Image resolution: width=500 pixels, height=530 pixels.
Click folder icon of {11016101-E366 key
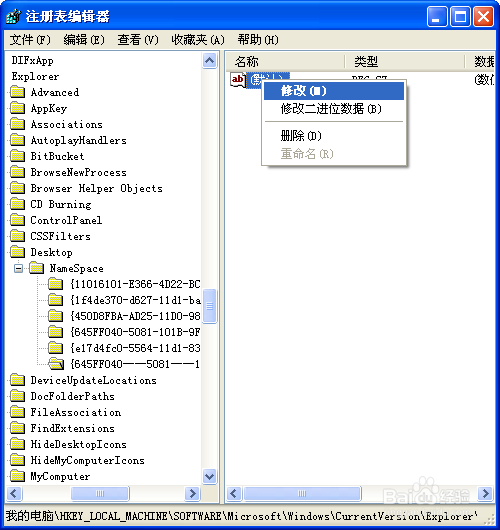[55, 284]
